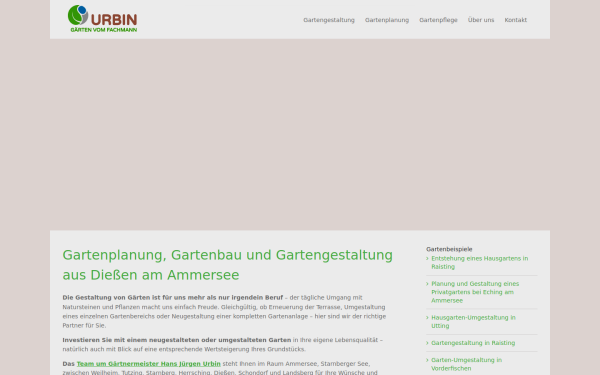
Task: Open Entstehung eines Hausgartens in Raisting link
Action: (479, 262)
